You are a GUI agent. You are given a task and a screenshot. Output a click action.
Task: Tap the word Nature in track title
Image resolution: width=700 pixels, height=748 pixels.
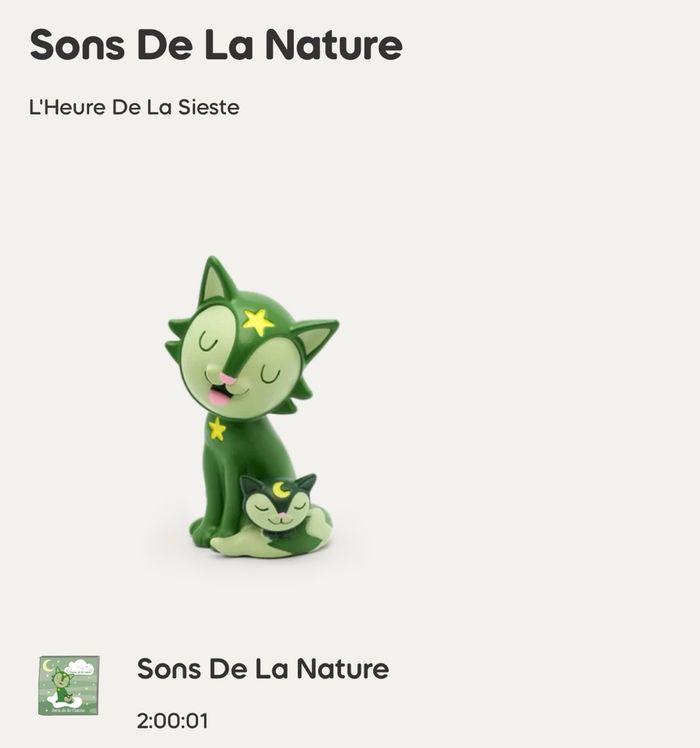tap(343, 669)
